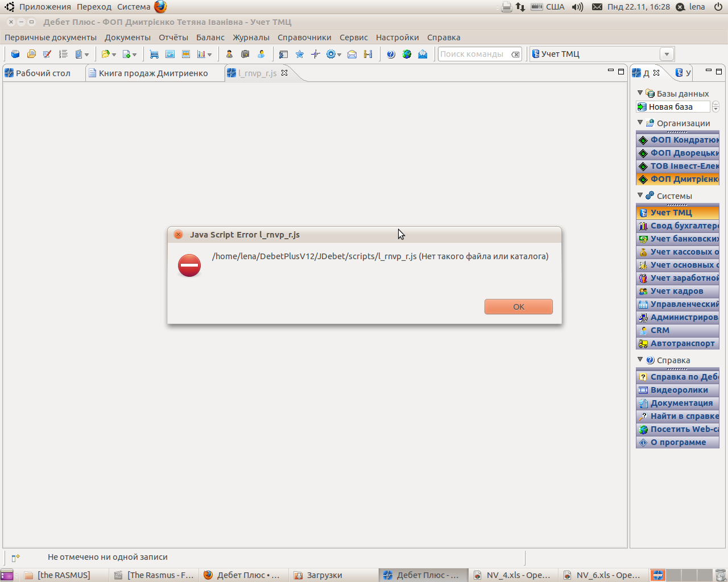Click the open document toolbar icon
Image resolution: width=728 pixels, height=582 pixels.
(31, 54)
